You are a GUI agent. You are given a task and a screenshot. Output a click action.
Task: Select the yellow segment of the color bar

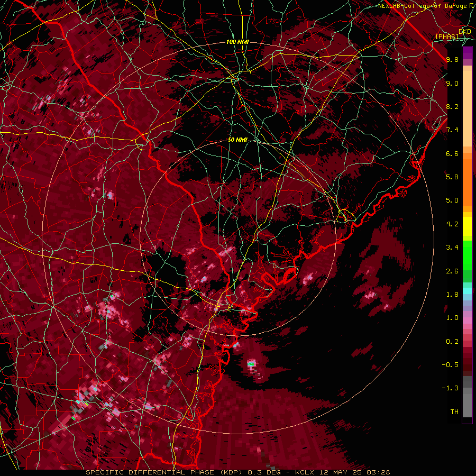[x=467, y=226]
